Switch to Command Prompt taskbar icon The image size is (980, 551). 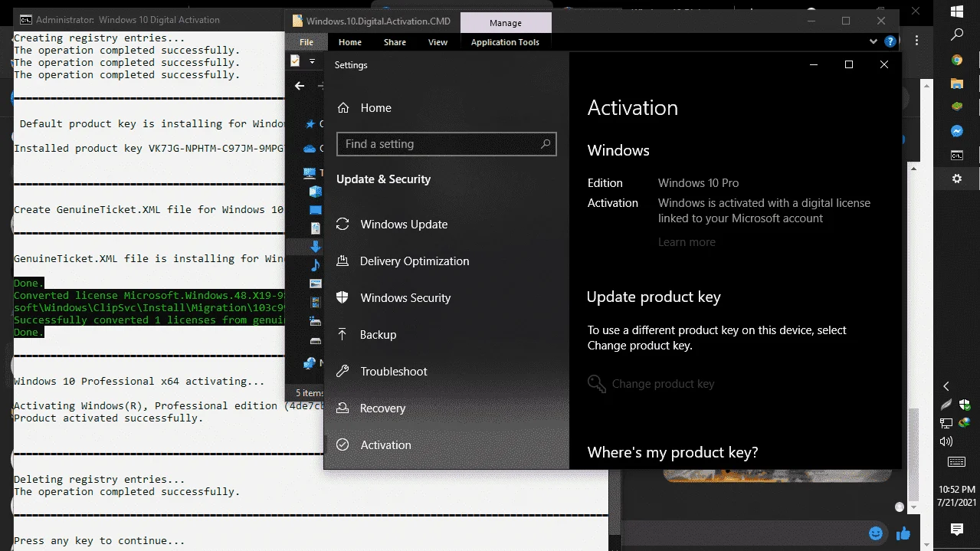(x=956, y=155)
